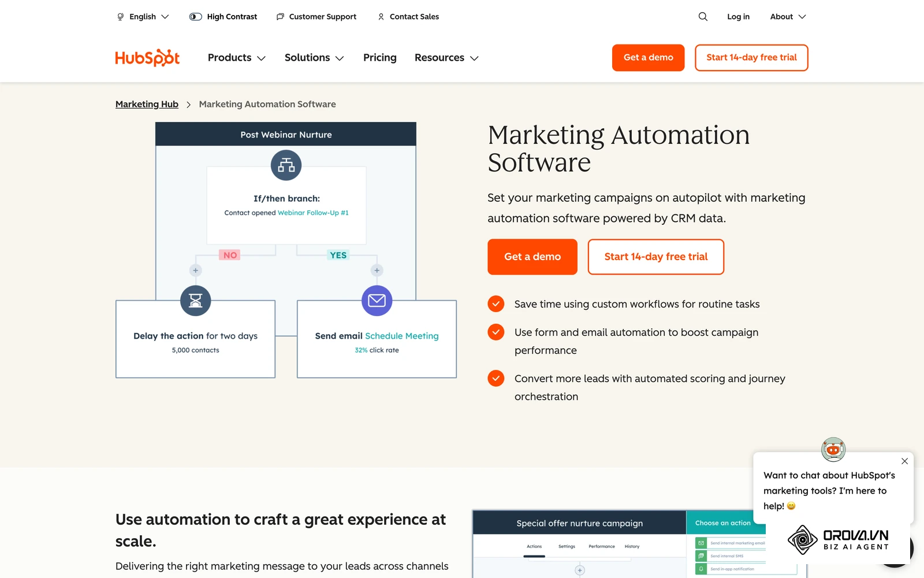Close the chat popup message
924x578 pixels.
pyautogui.click(x=904, y=461)
